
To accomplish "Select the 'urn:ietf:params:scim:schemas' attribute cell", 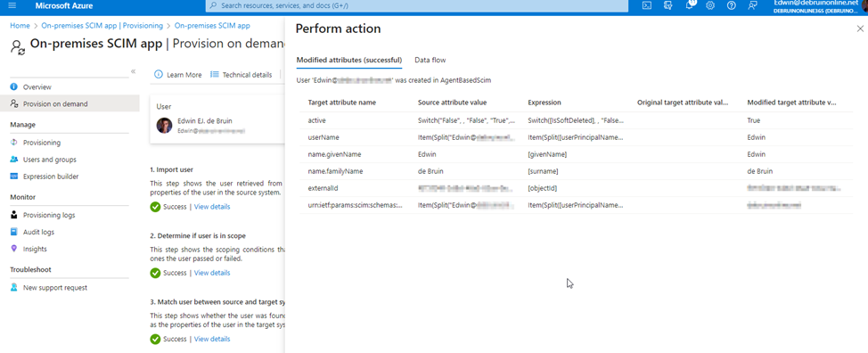I will pos(356,205).
